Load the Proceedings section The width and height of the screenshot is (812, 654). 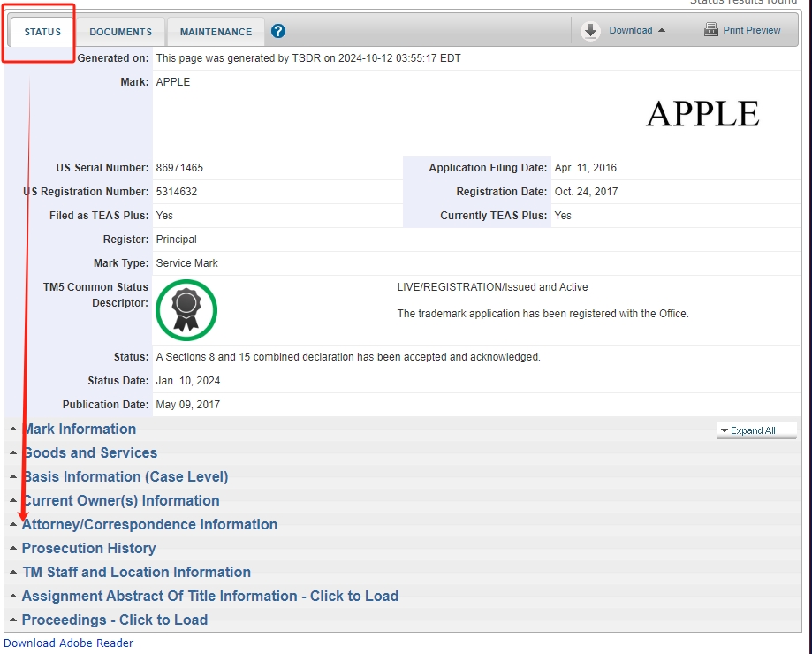pos(115,620)
